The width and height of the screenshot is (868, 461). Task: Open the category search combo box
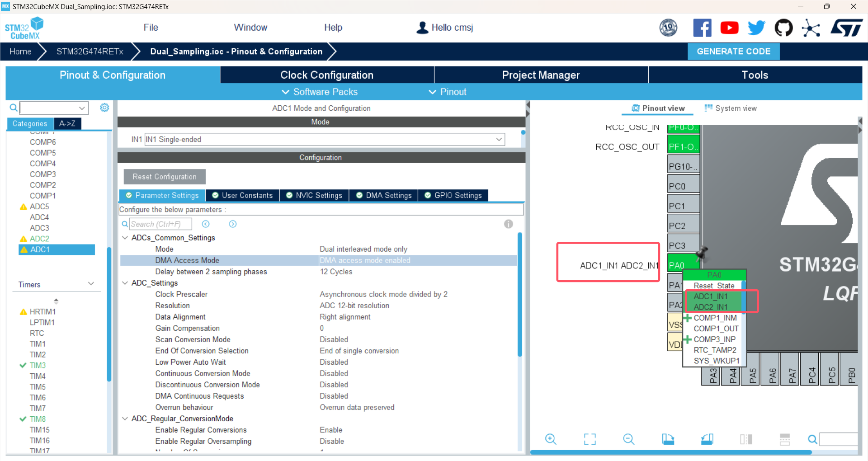point(54,108)
